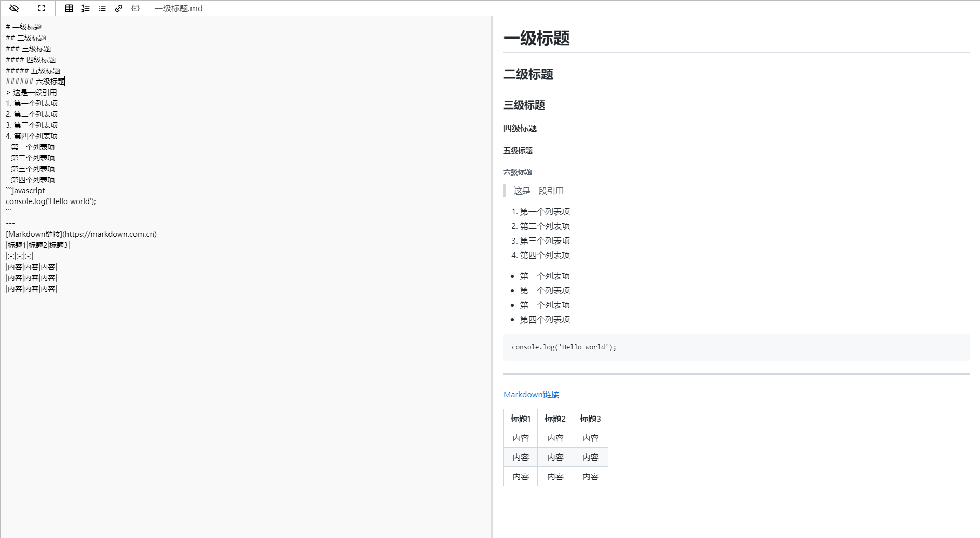Open the Markdown链接 link in the preview
This screenshot has height=538, width=980.
coord(531,394)
